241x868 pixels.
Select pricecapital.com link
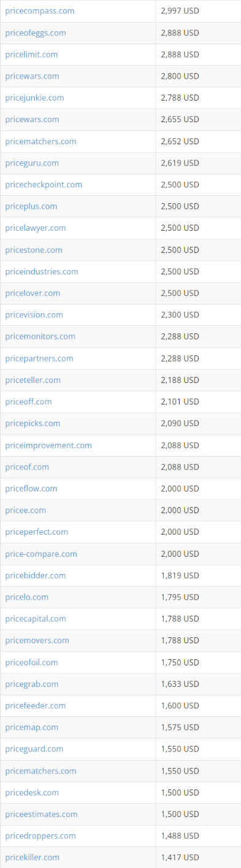36,618
